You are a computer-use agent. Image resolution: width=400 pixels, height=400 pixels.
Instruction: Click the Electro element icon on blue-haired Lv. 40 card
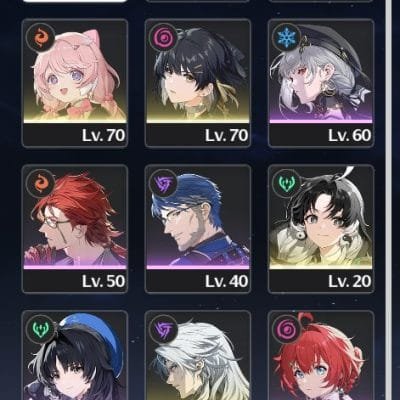click(164, 183)
